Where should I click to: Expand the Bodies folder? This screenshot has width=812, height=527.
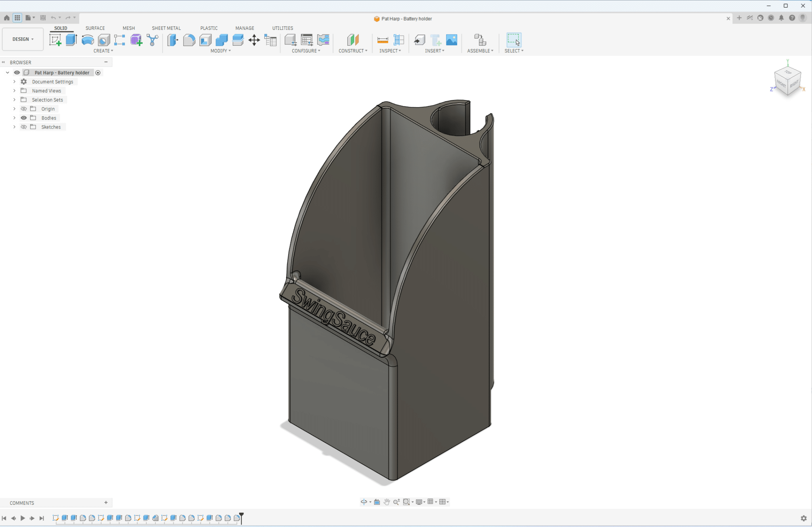pos(14,118)
